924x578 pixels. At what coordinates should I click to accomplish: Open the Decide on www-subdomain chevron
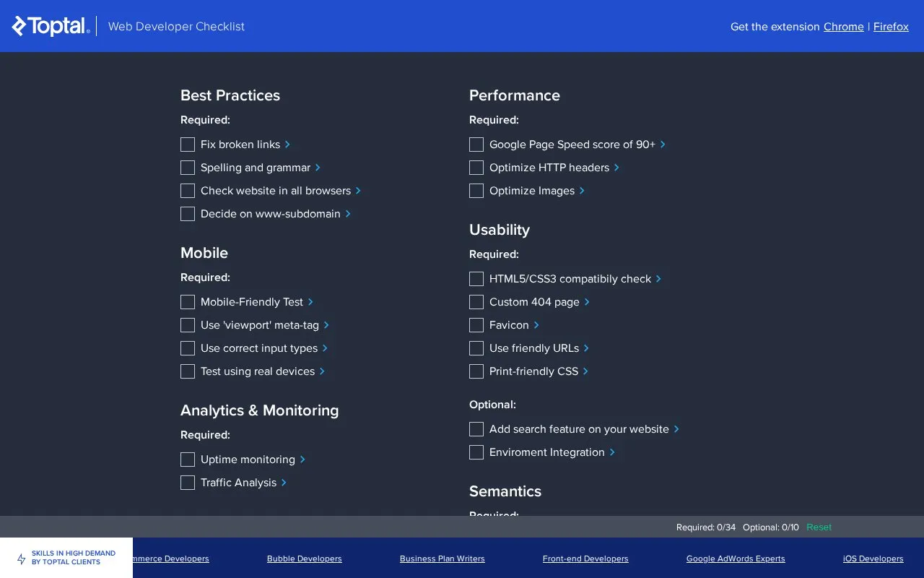pyautogui.click(x=348, y=214)
